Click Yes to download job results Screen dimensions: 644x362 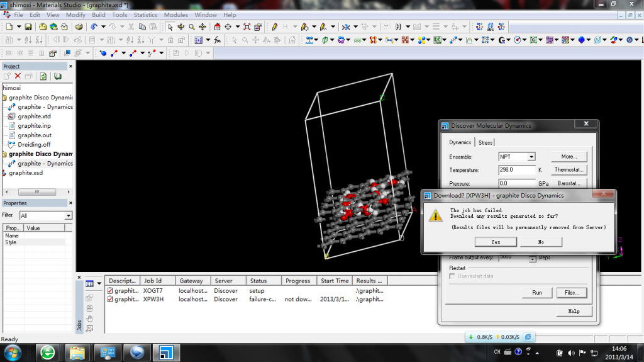[496, 242]
